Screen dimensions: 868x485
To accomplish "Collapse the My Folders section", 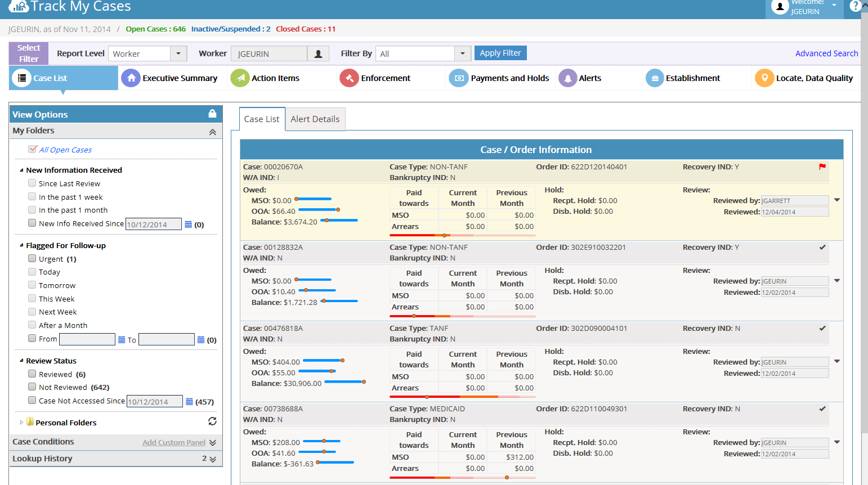I will pos(213,132).
